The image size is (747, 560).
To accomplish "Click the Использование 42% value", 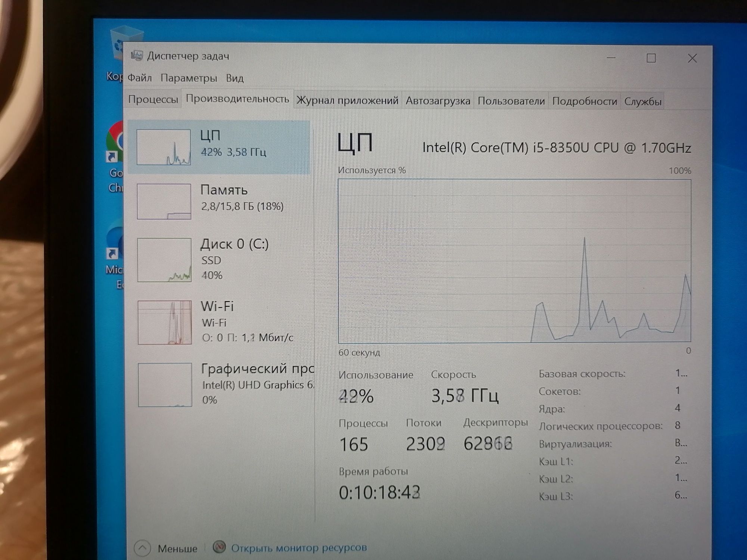I will point(356,396).
